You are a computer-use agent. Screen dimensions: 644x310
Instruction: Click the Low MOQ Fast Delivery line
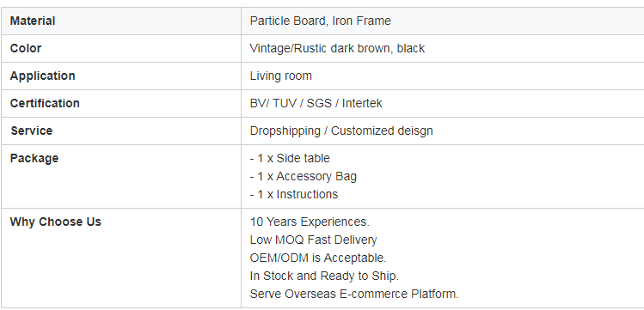pyautogui.click(x=313, y=240)
